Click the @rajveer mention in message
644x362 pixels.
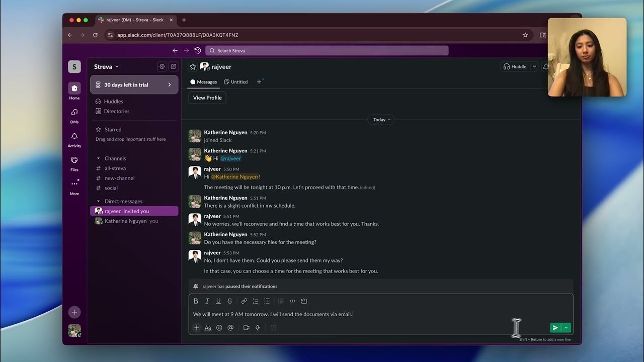tap(230, 158)
